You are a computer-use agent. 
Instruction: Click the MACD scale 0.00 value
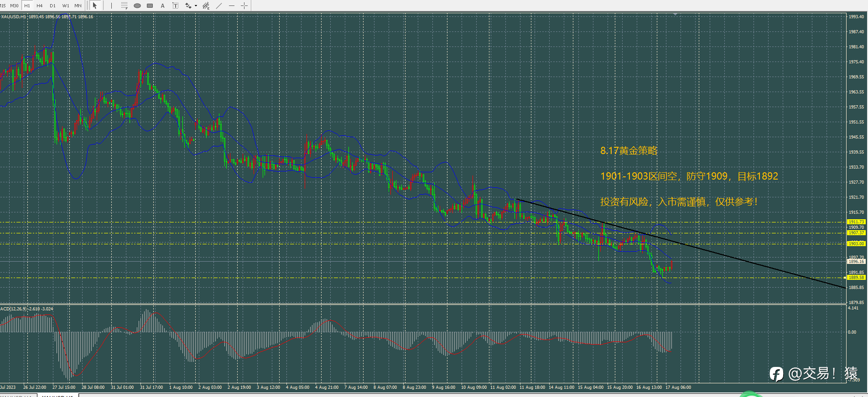[852, 332]
